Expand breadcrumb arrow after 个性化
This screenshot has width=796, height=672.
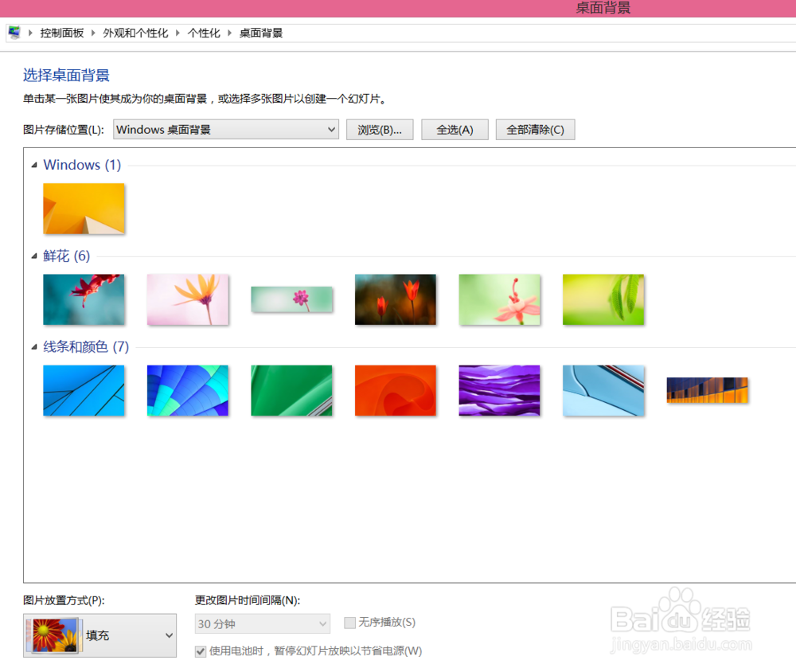click(229, 33)
